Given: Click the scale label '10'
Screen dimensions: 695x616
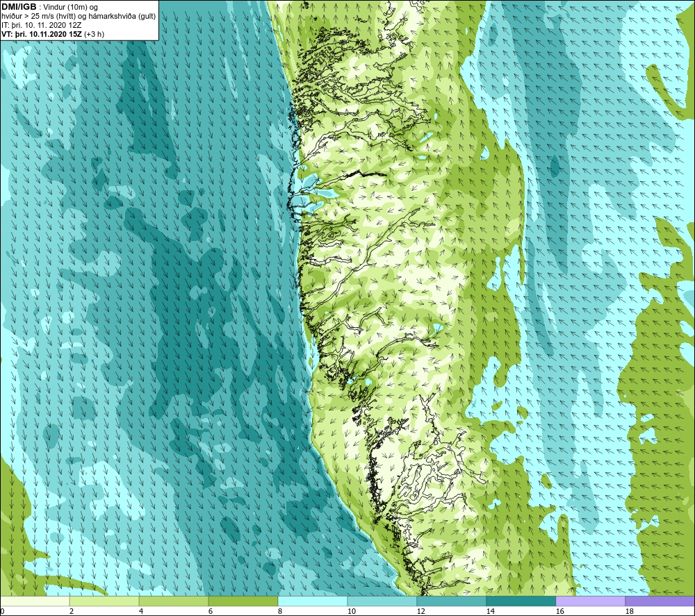Looking at the screenshot, I should 352,612.
